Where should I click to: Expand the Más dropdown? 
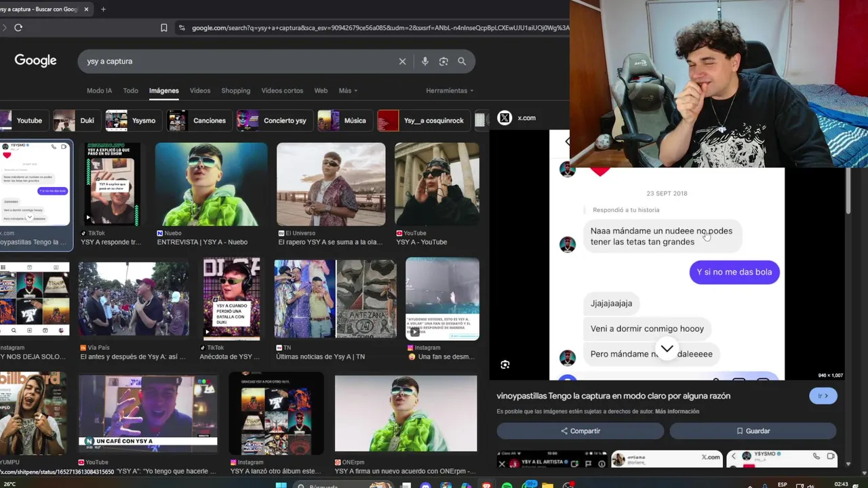(348, 91)
